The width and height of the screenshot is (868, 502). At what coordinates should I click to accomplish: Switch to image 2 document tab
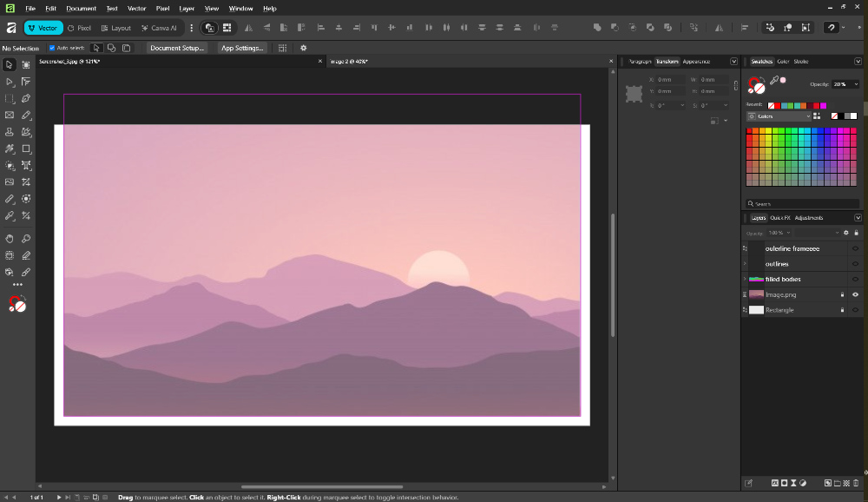click(349, 62)
